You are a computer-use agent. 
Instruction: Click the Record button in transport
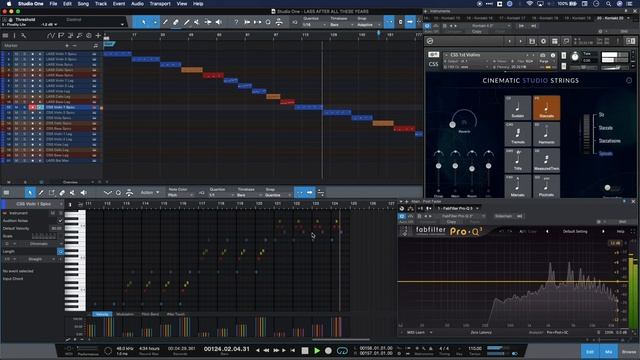(328, 351)
